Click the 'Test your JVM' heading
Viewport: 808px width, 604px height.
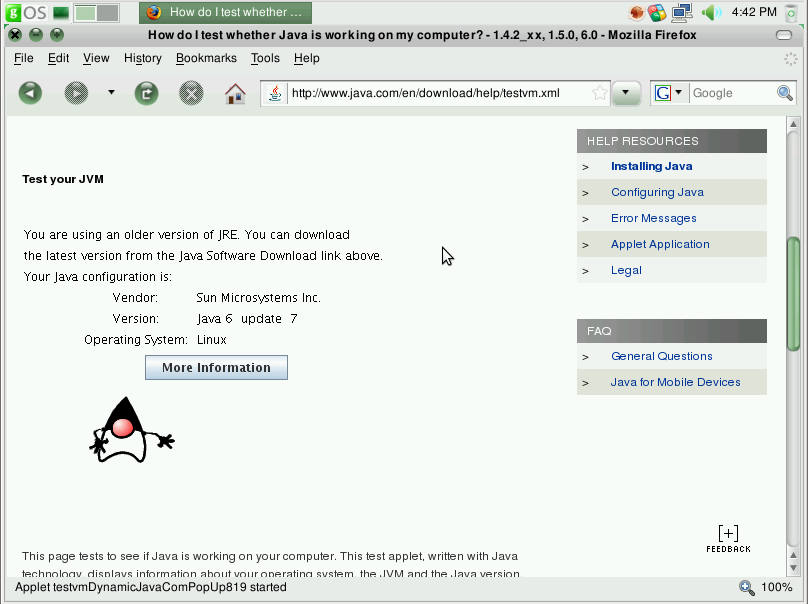point(63,179)
